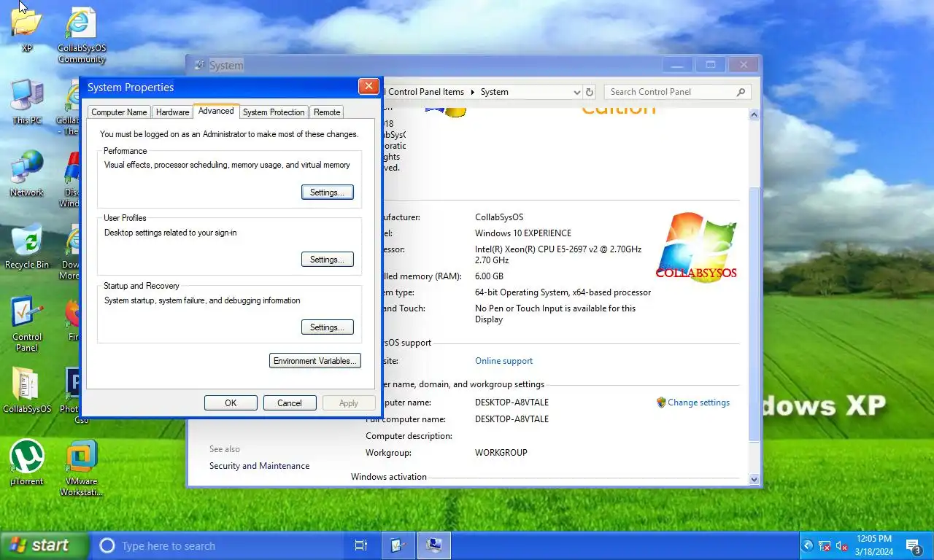934x560 pixels.
Task: Click the 'Windows 10 EXPERIENCE' model text
Action: [523, 233]
